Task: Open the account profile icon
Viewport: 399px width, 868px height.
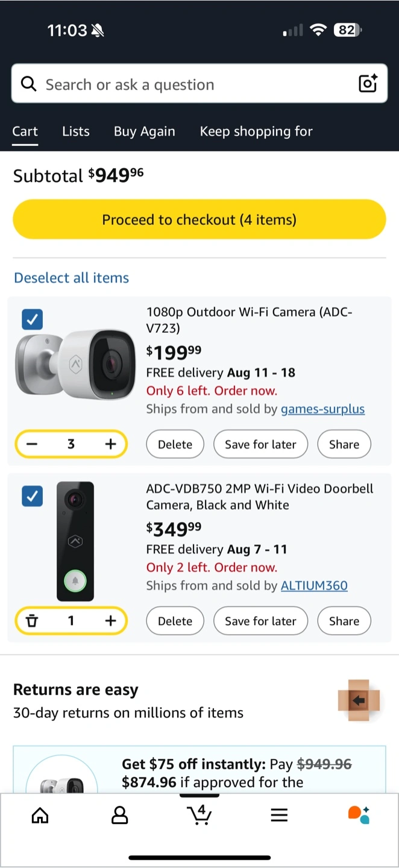Action: [120, 816]
